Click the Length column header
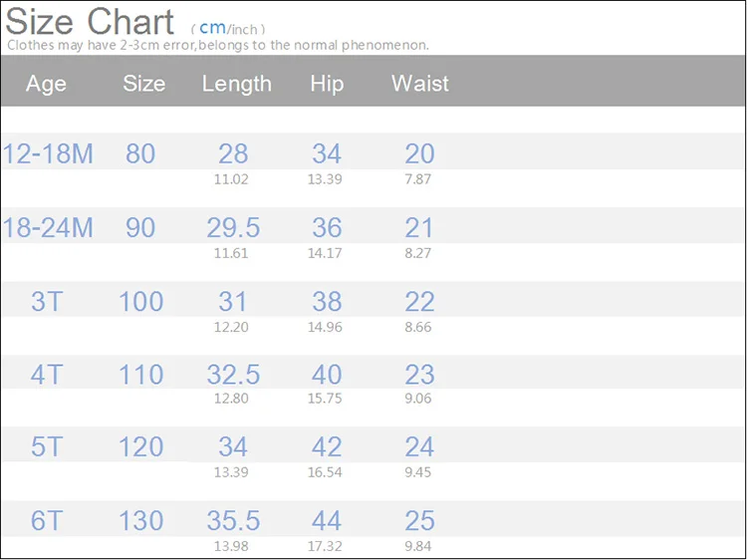The height and width of the screenshot is (560, 747). (236, 84)
